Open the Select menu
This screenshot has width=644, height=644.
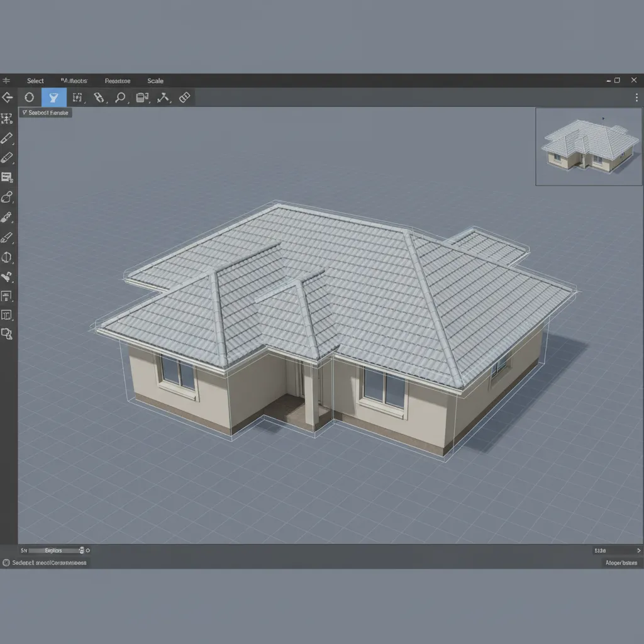[x=35, y=81]
